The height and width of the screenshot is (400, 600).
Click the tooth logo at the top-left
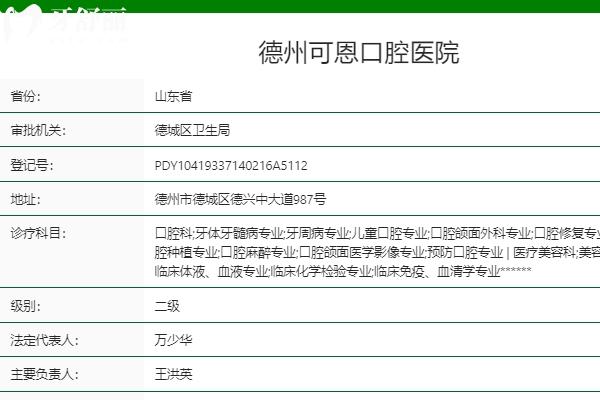click(23, 22)
